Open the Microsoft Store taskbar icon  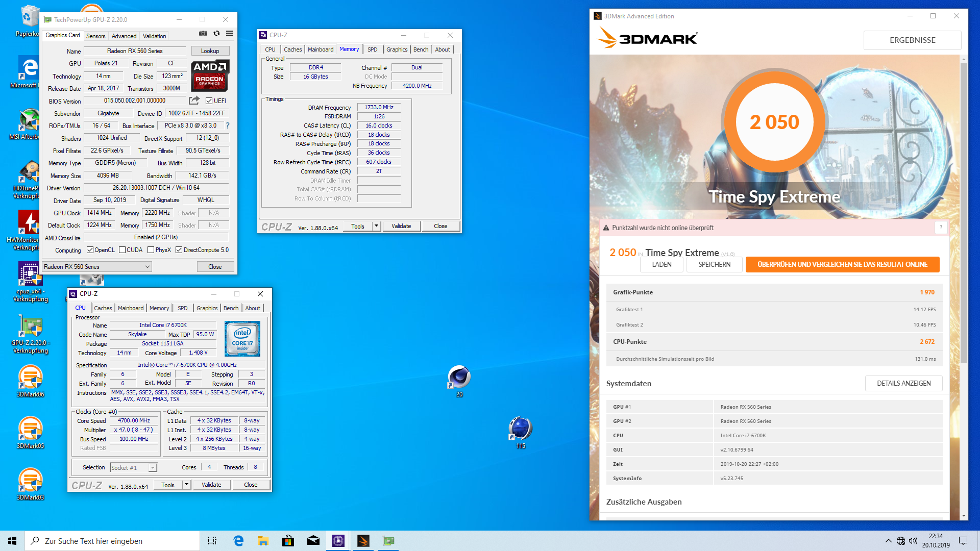pos(288,541)
